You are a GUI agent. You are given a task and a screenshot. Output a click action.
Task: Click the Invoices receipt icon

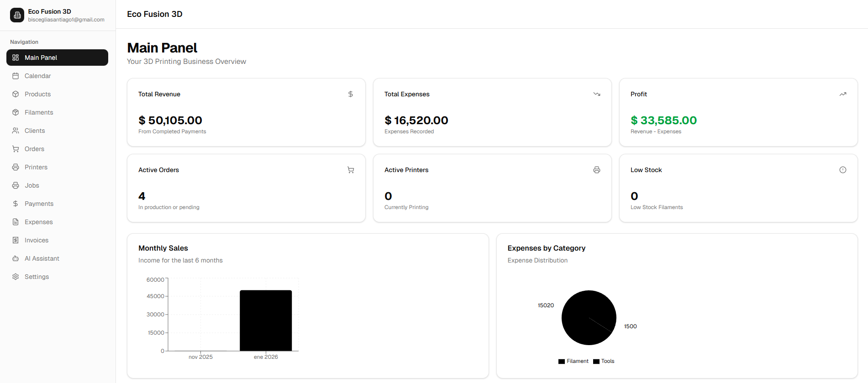click(16, 240)
